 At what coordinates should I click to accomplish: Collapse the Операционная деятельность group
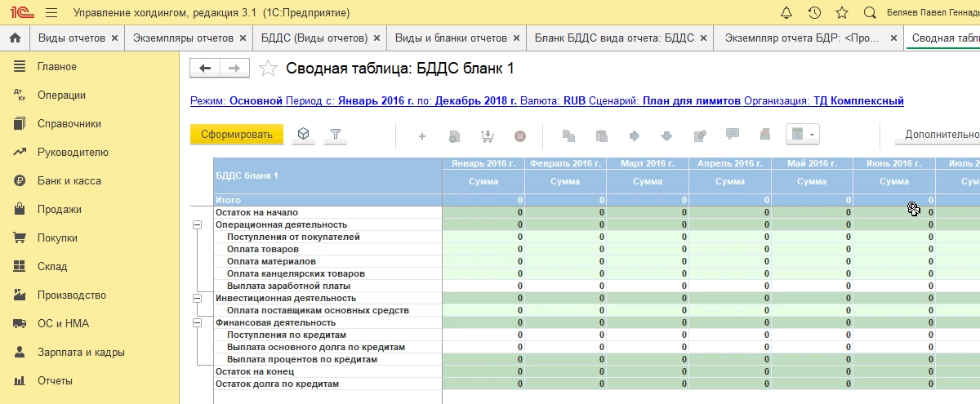(x=197, y=224)
